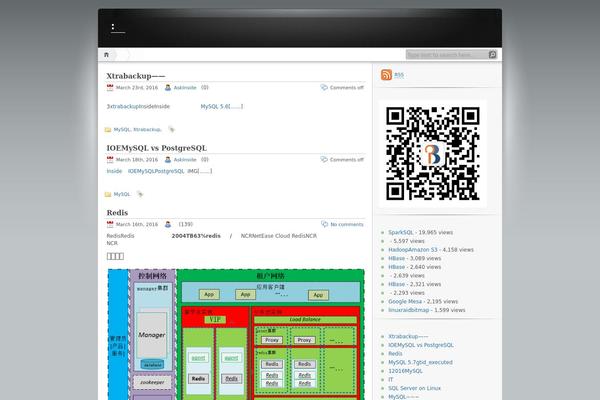Open the IOEMySQL vs PostgreSQL post heading
This screenshot has height=400, width=600.
point(157,148)
